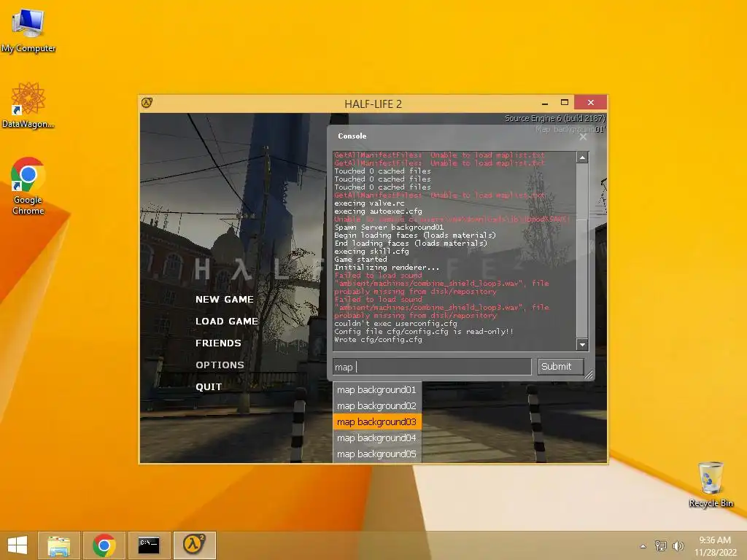Click console line 'Spawn Server background01'
This screenshot has width=747, height=560.
[x=389, y=227]
